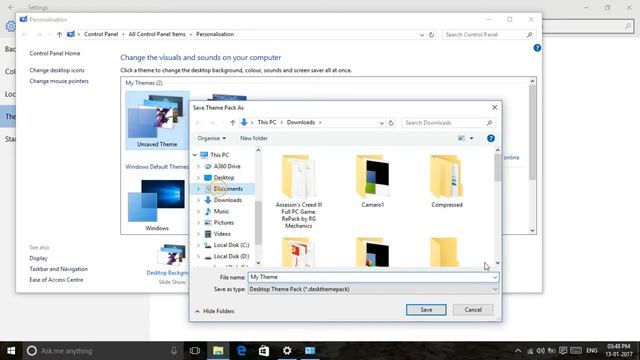Select Assassin's Creed III folder icon

coord(298,177)
